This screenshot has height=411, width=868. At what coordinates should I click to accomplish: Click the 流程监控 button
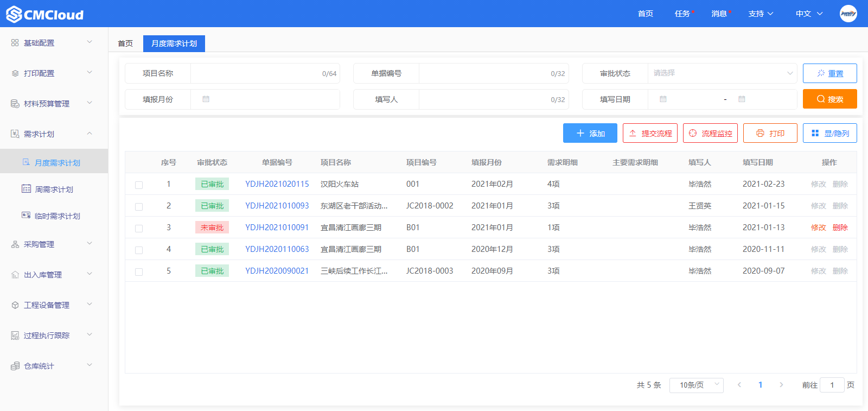[x=710, y=133]
